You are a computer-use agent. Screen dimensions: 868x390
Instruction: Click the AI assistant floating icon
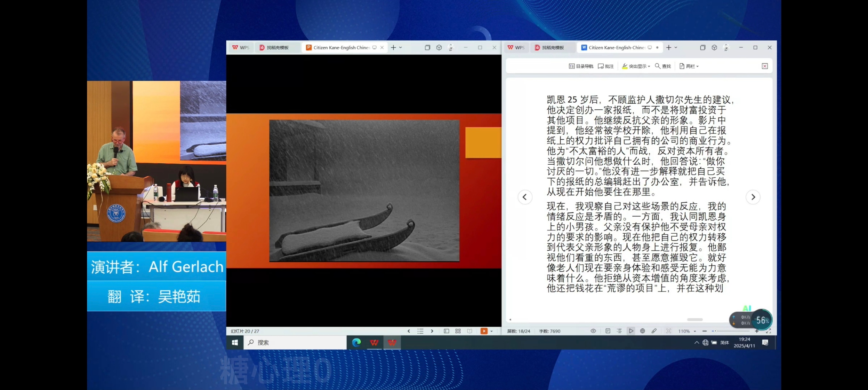click(x=747, y=308)
